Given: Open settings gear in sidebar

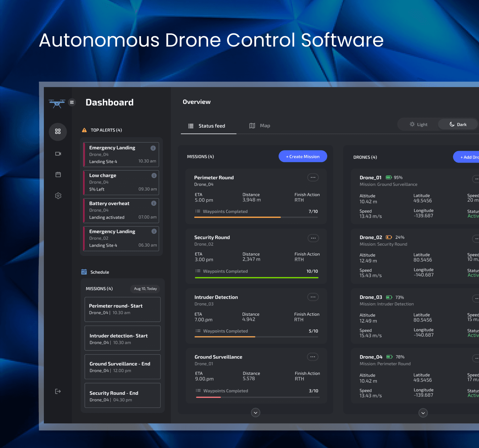Looking at the screenshot, I should (58, 196).
